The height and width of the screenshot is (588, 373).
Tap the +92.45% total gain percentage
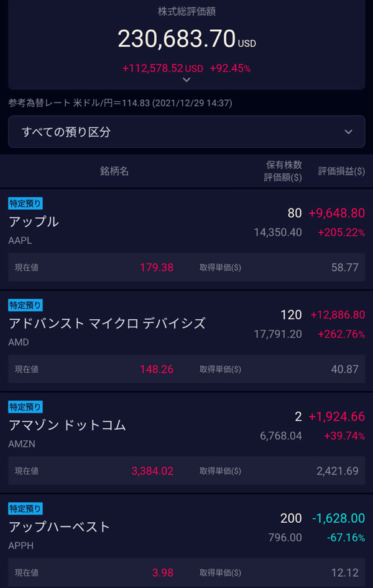pos(230,68)
